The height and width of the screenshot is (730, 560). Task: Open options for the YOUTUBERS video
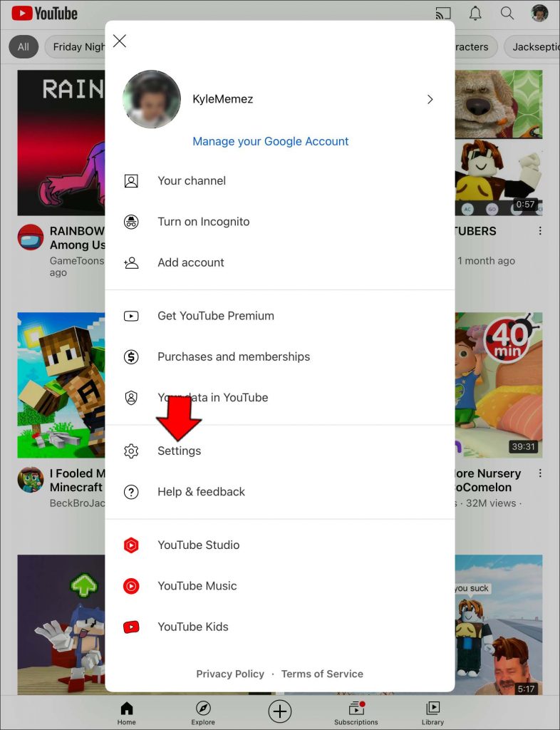click(x=540, y=230)
